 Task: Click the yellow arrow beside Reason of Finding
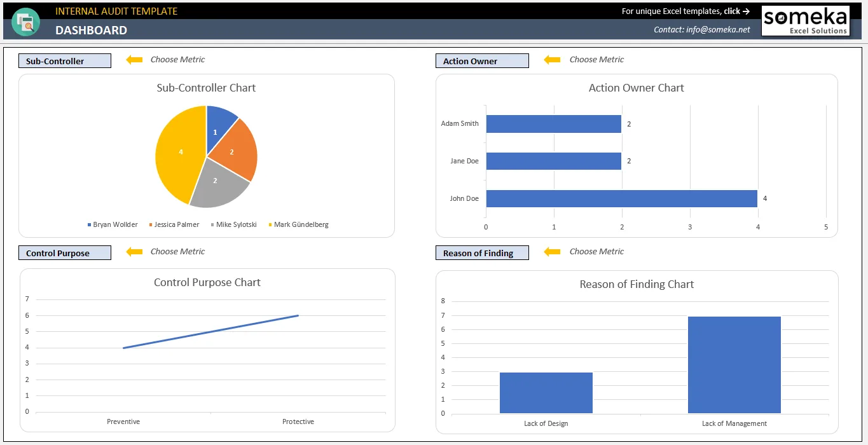coord(552,252)
